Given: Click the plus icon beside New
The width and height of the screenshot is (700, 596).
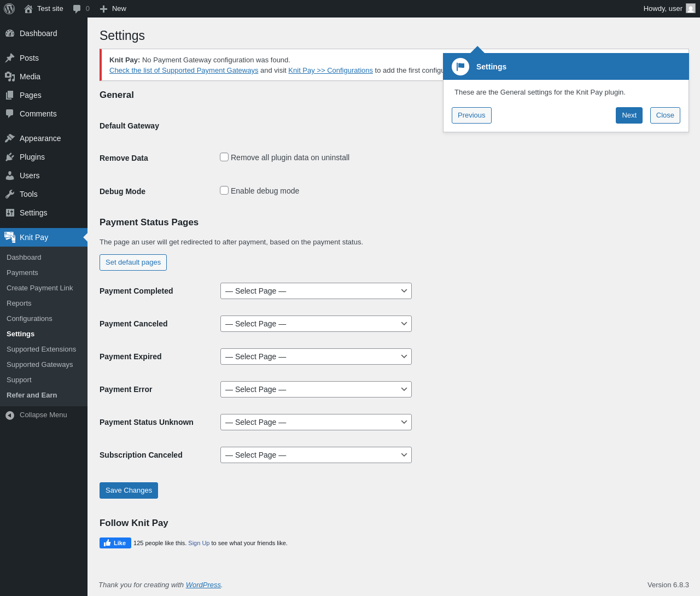Looking at the screenshot, I should tap(103, 9).
